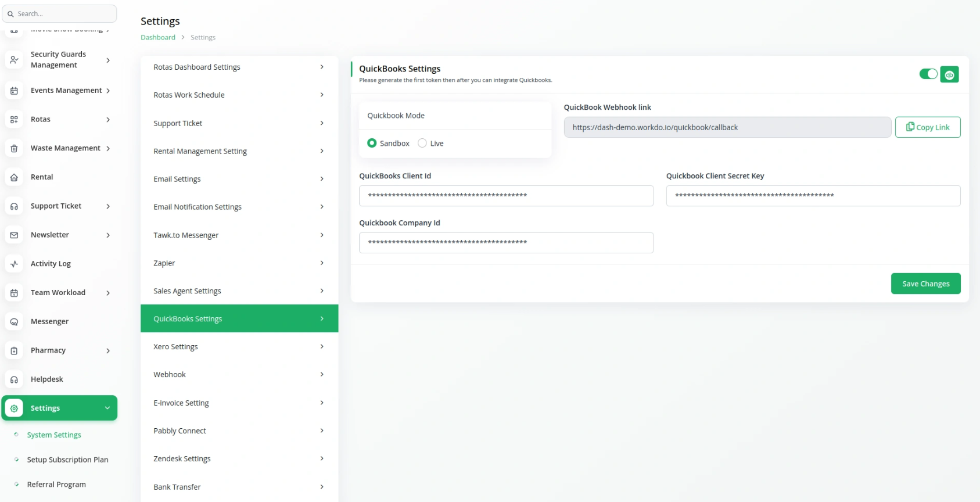The width and height of the screenshot is (980, 502).
Task: Open Email Notification Settings section
Action: coord(239,207)
